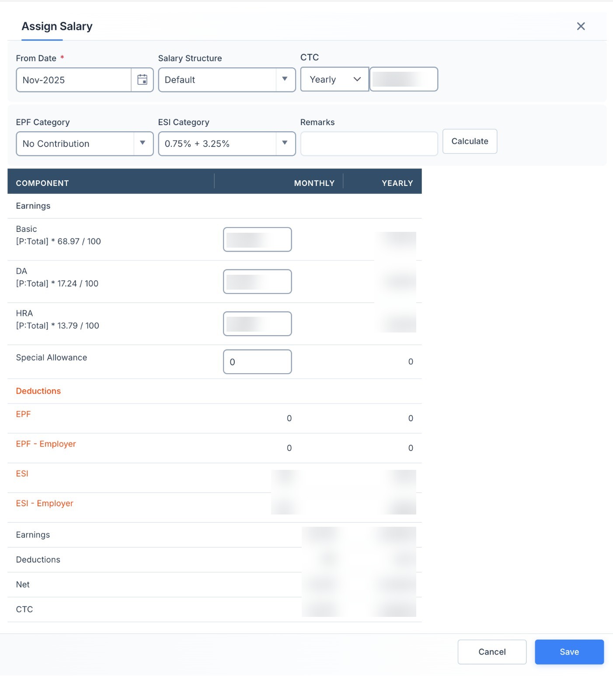Save the salary assignment

569,652
